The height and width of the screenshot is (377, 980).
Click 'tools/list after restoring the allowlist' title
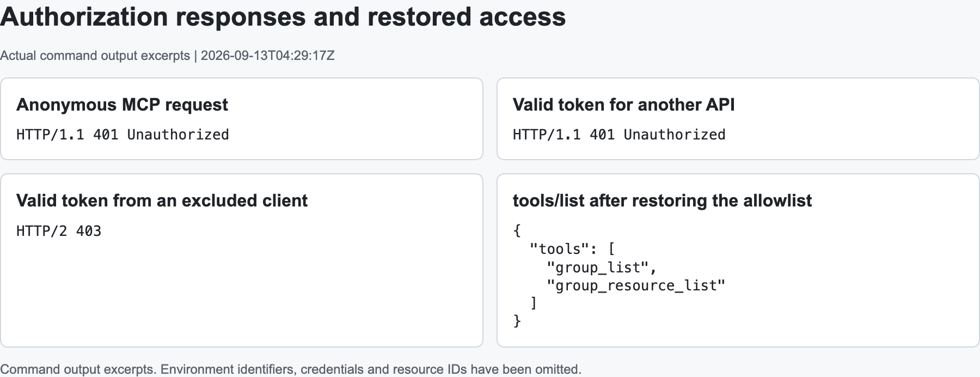(662, 200)
